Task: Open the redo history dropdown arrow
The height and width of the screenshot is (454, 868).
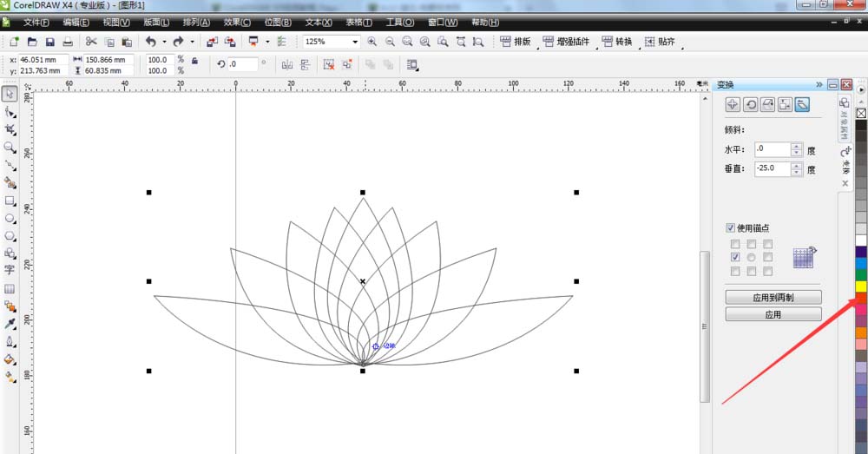Action: click(x=192, y=42)
